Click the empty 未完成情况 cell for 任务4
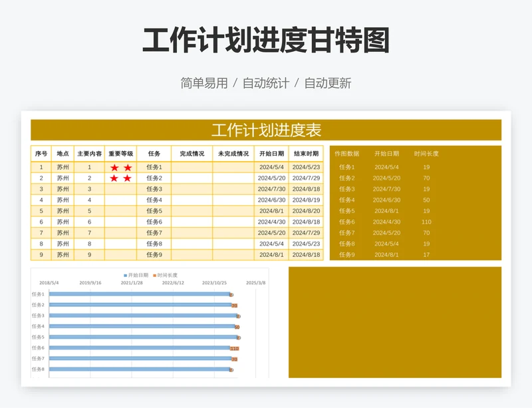Viewport: 532px width, 408px height. (233, 200)
